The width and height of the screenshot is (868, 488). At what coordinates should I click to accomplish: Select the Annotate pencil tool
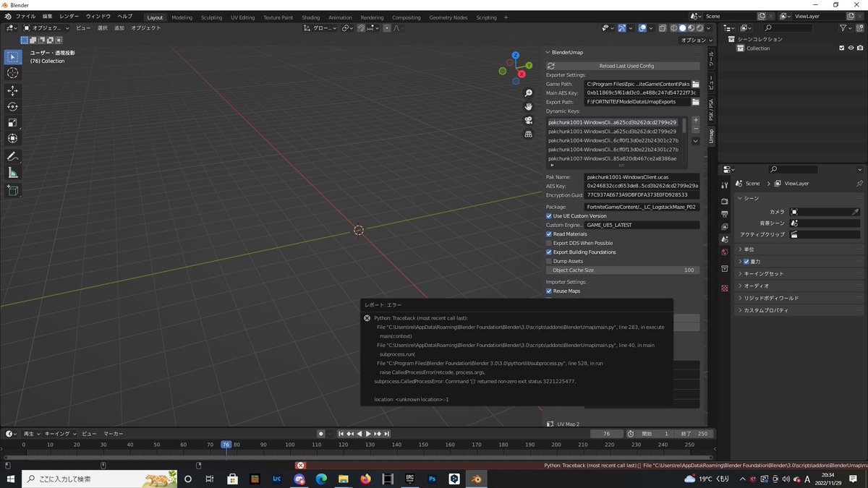13,156
